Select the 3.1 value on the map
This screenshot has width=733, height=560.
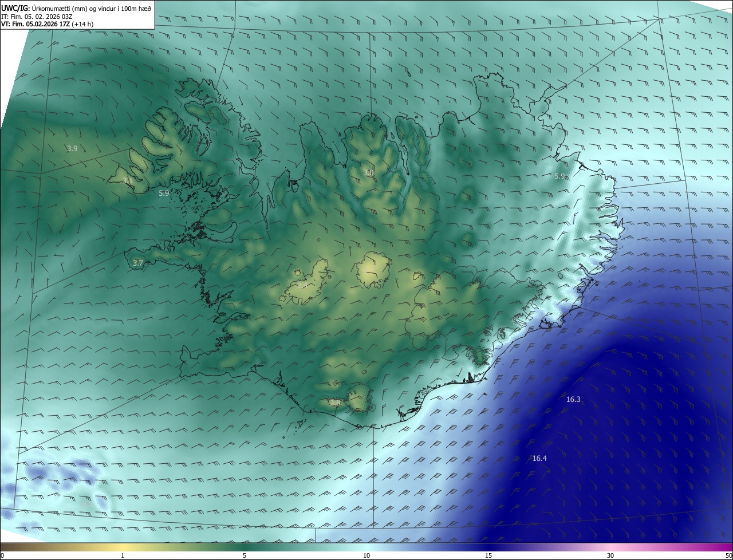click(128, 180)
